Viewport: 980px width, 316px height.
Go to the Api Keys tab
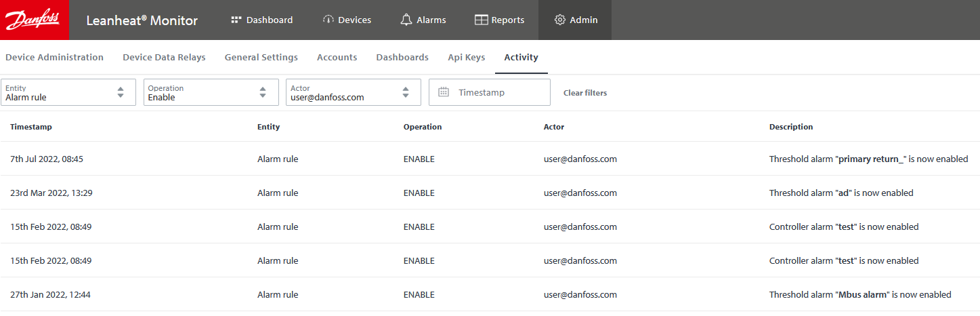[466, 57]
